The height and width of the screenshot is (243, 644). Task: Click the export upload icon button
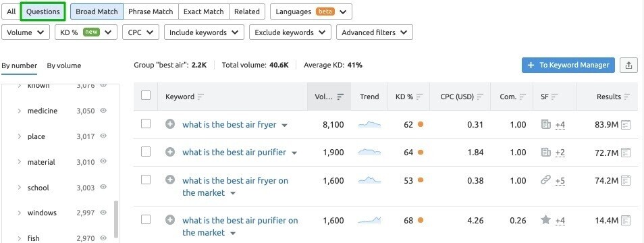click(x=628, y=65)
